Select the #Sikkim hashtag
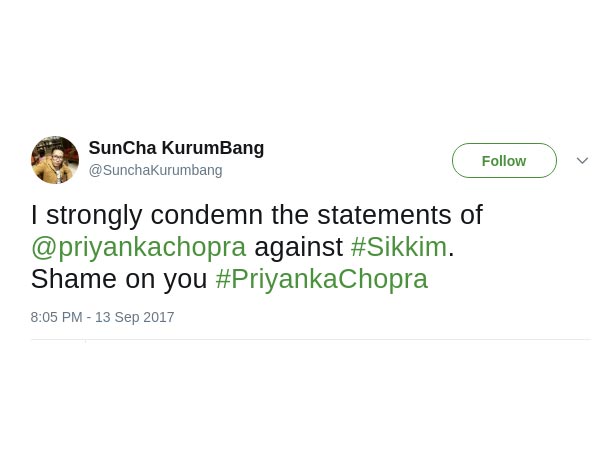The height and width of the screenshot is (450, 600). click(399, 247)
